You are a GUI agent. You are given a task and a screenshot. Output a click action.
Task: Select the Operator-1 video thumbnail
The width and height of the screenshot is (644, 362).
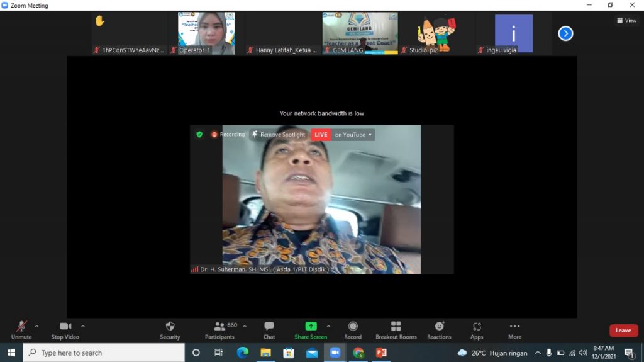point(206,33)
